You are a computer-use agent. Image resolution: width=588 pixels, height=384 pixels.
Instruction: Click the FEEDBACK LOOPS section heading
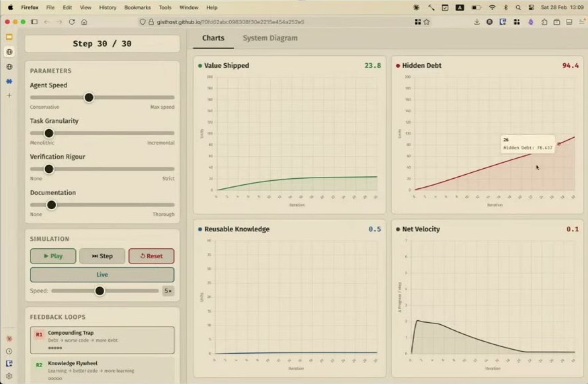tap(58, 317)
